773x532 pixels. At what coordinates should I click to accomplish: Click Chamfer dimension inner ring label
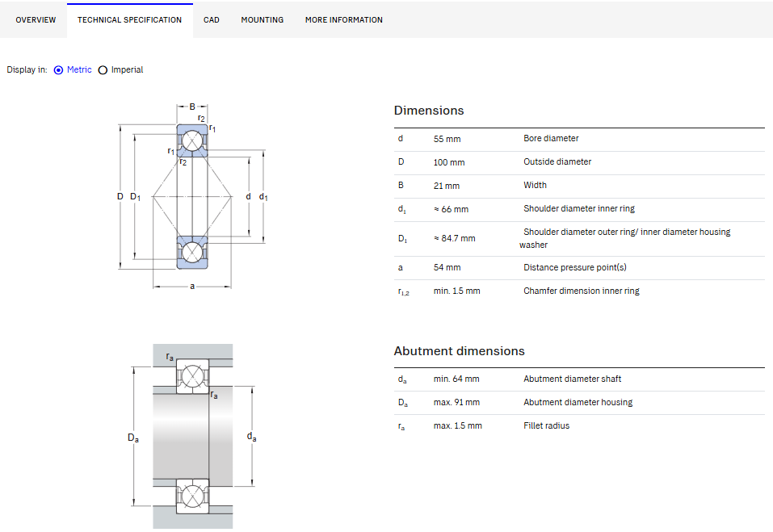pyautogui.click(x=582, y=291)
